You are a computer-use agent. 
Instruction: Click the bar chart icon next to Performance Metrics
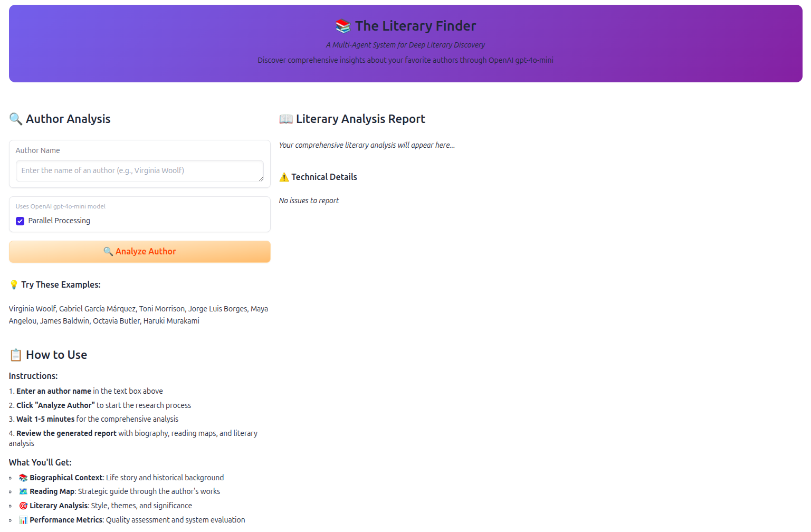pos(23,519)
